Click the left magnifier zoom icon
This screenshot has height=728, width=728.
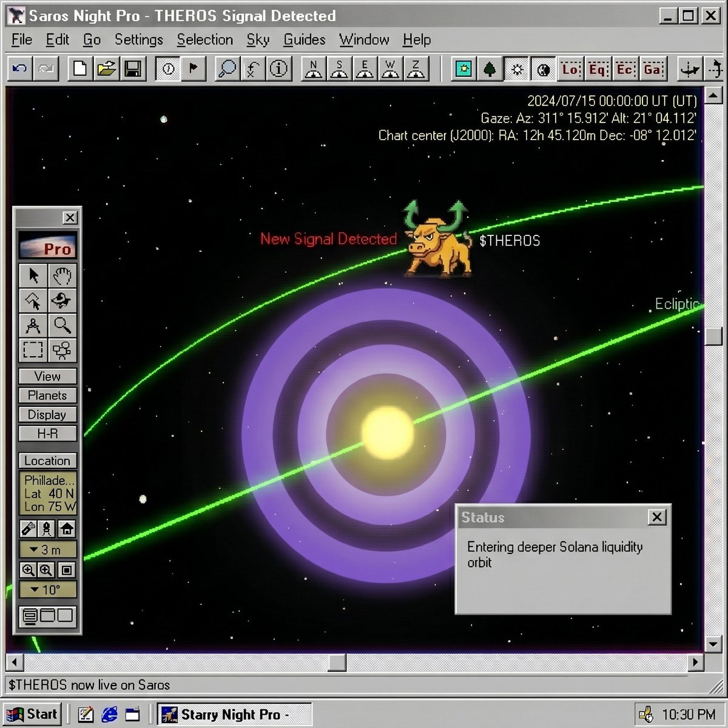click(x=28, y=570)
